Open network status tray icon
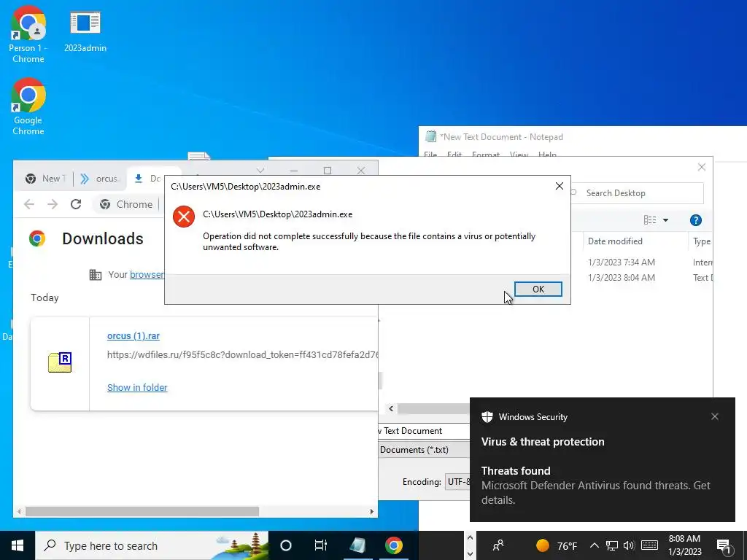Image resolution: width=747 pixels, height=560 pixels. point(612,545)
